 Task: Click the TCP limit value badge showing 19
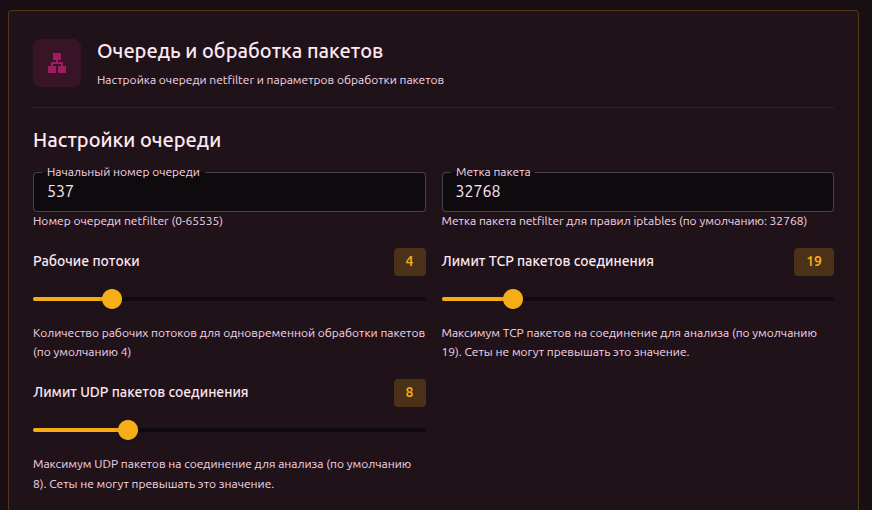coord(813,262)
